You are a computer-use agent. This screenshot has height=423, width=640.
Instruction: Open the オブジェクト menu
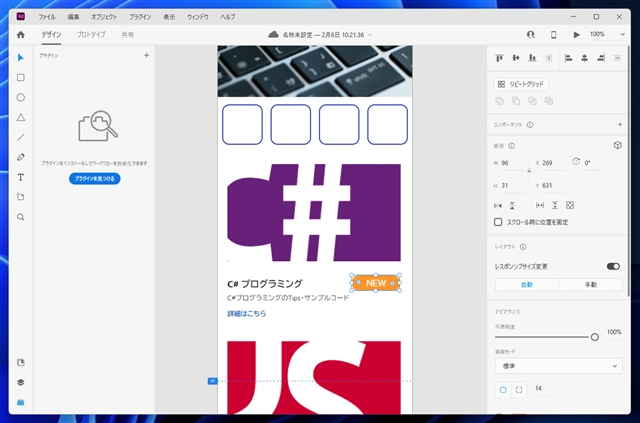click(103, 17)
